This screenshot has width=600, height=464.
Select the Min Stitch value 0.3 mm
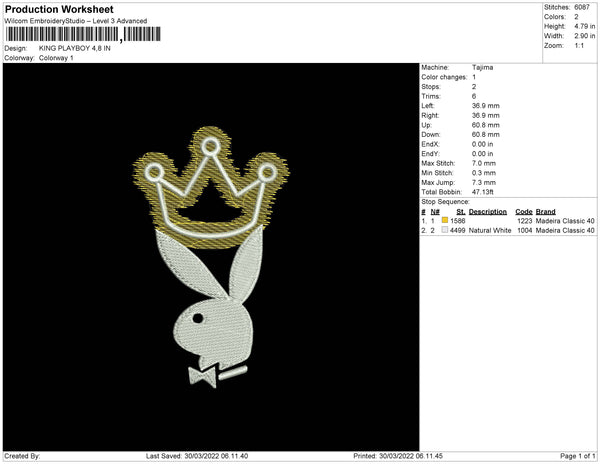pyautogui.click(x=484, y=173)
